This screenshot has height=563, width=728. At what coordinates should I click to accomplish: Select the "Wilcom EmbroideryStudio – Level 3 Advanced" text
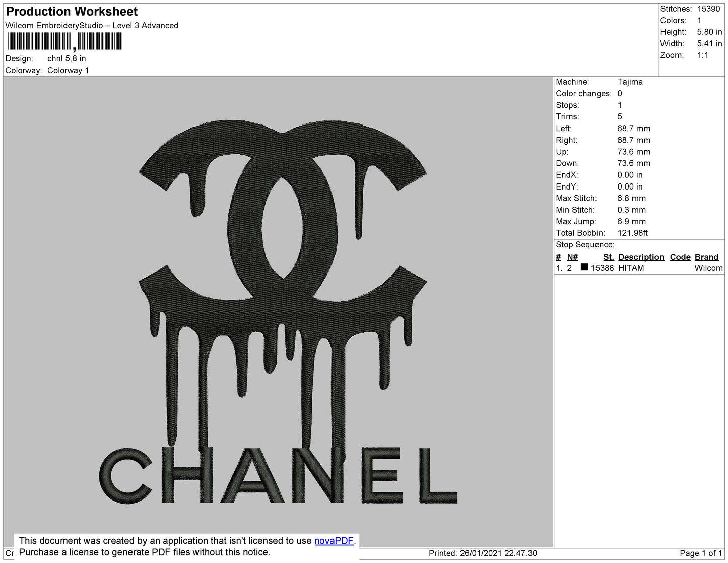[92, 25]
